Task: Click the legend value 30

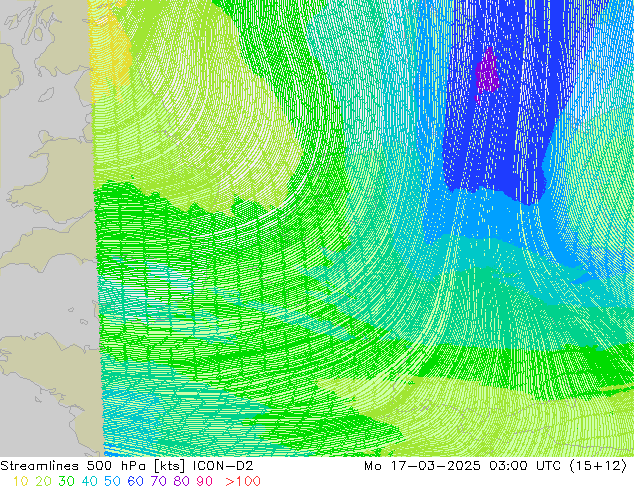Action: (x=66, y=482)
